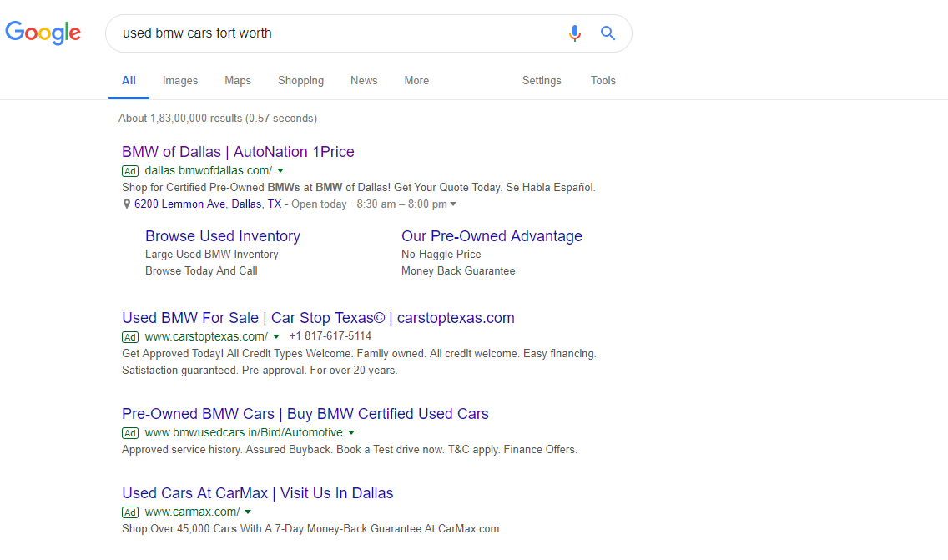Screen dimensions: 948x560
Task: Switch to the News tab
Action: pyautogui.click(x=364, y=81)
